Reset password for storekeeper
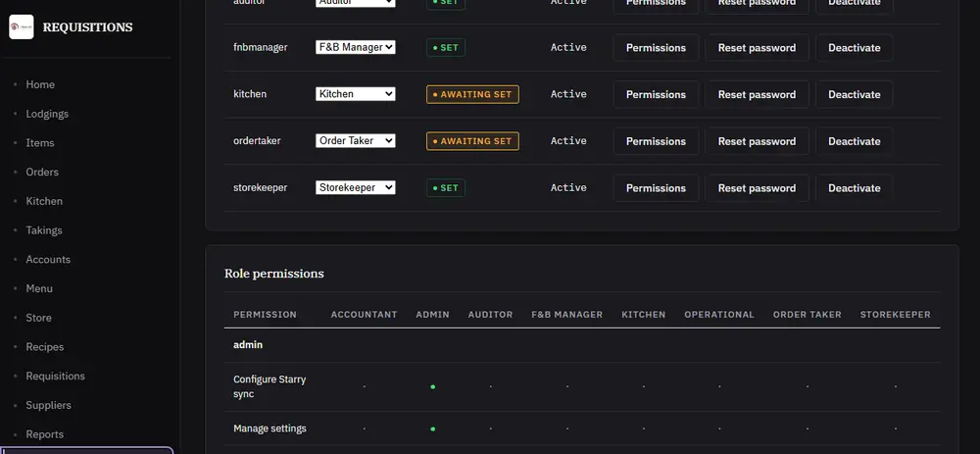The width and height of the screenshot is (980, 454). click(757, 188)
